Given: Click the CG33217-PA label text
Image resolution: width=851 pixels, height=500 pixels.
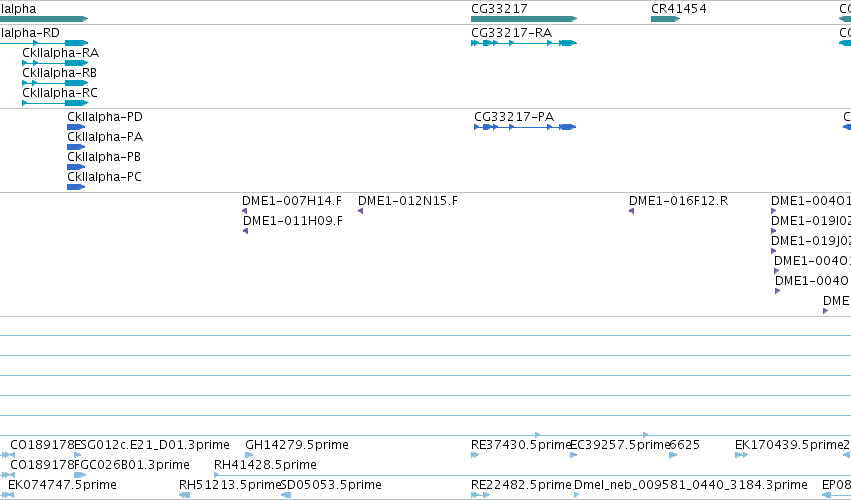Looking at the screenshot, I should coord(515,117).
